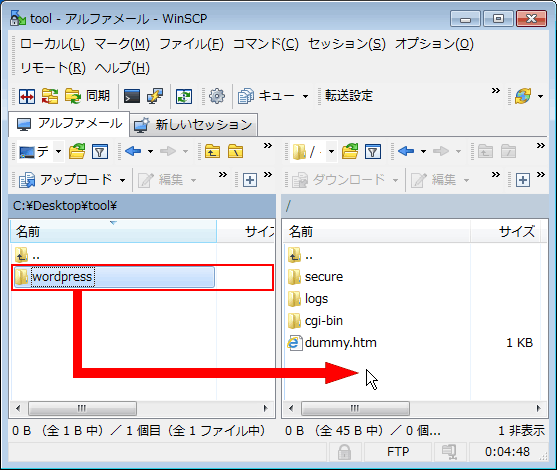
Task: Expand the キュー dropdown arrow
Action: pyautogui.click(x=305, y=96)
